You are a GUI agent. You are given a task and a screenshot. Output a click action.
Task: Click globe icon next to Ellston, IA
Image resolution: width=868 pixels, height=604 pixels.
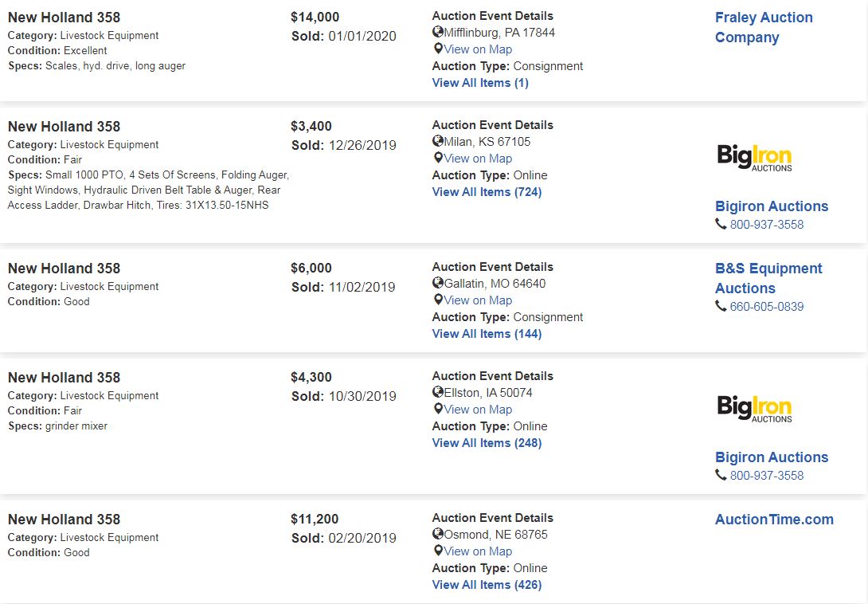438,393
